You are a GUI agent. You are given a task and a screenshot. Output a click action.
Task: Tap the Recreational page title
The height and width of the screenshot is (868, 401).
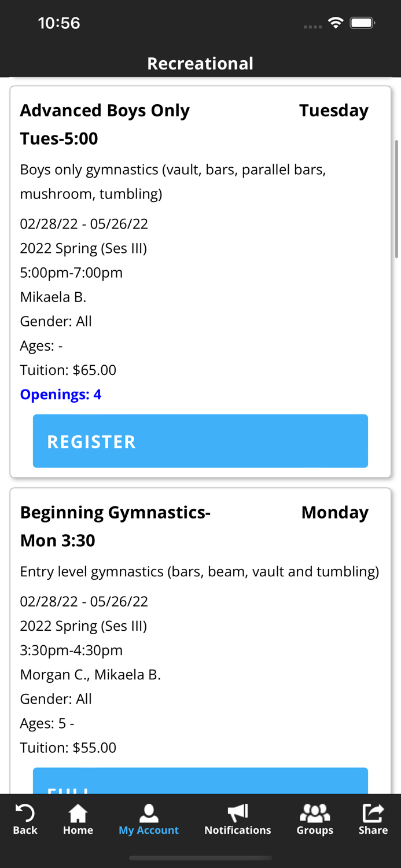click(x=200, y=64)
